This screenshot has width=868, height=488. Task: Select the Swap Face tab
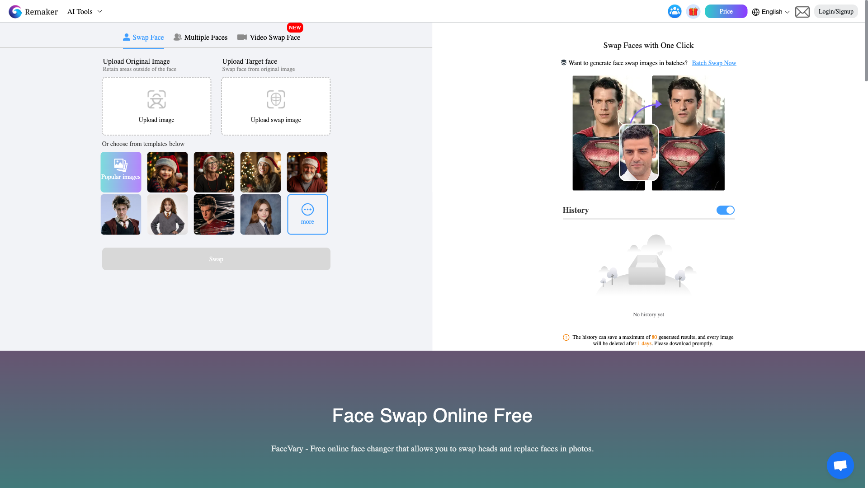click(x=143, y=38)
